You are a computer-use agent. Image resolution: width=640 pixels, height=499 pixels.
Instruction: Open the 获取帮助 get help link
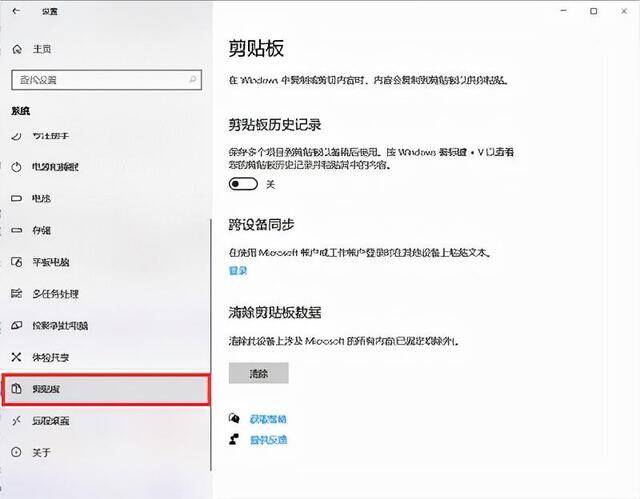268,419
